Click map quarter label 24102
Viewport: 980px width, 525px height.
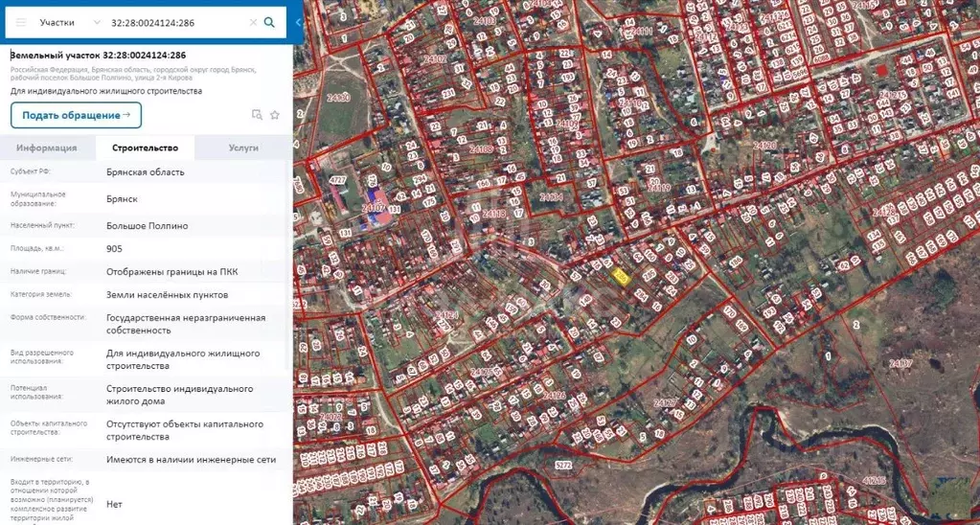pyautogui.click(x=435, y=59)
